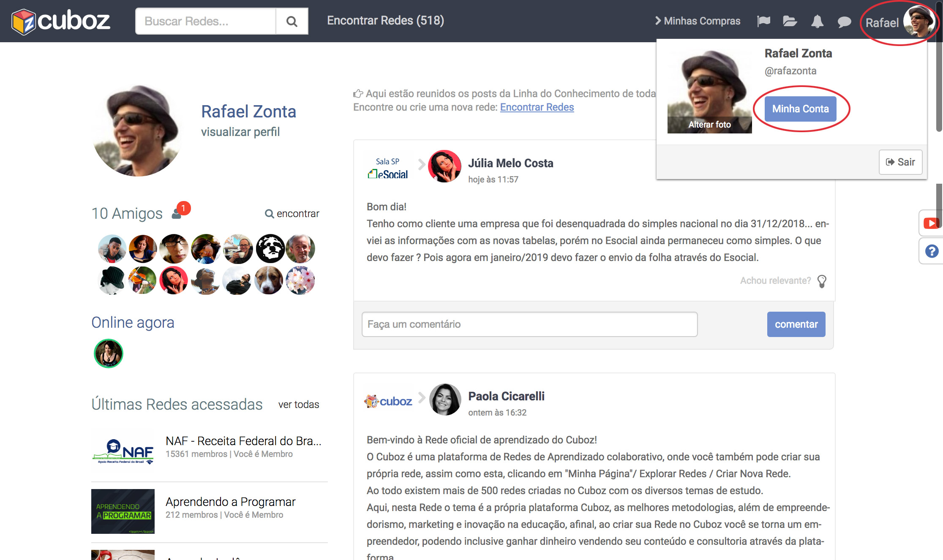Open the folder icon in the header
Image resolution: width=943 pixels, height=560 pixels.
click(x=789, y=21)
